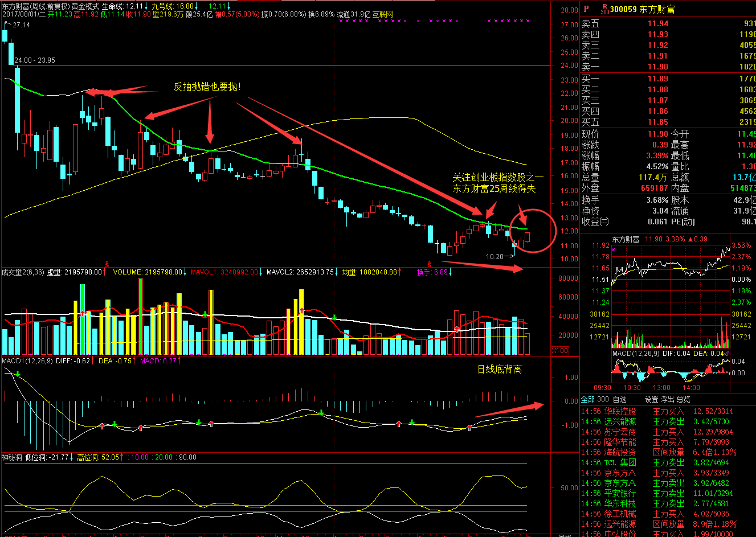Click TCL 集团 alert row
The image size is (756, 537).
pos(668,462)
